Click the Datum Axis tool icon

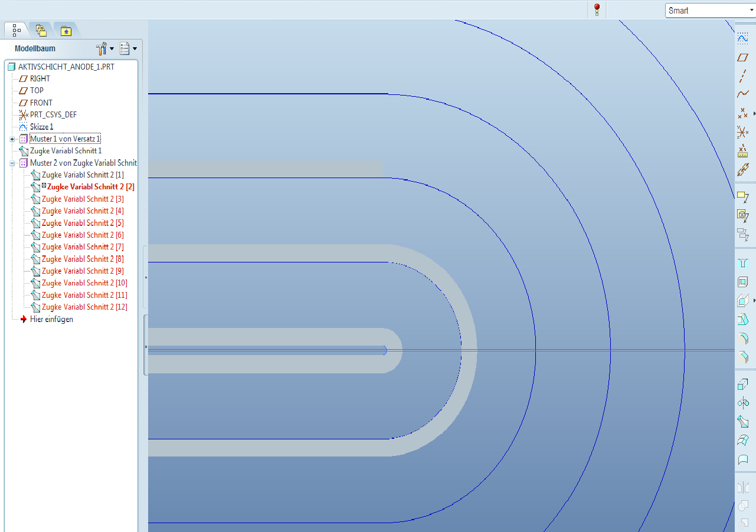coord(743,75)
